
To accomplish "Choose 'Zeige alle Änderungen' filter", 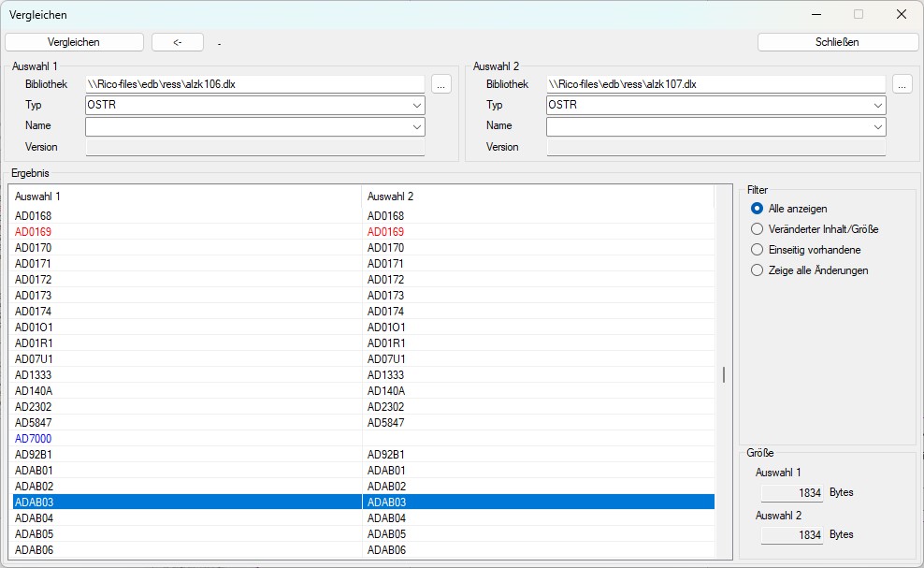I will coord(758,270).
